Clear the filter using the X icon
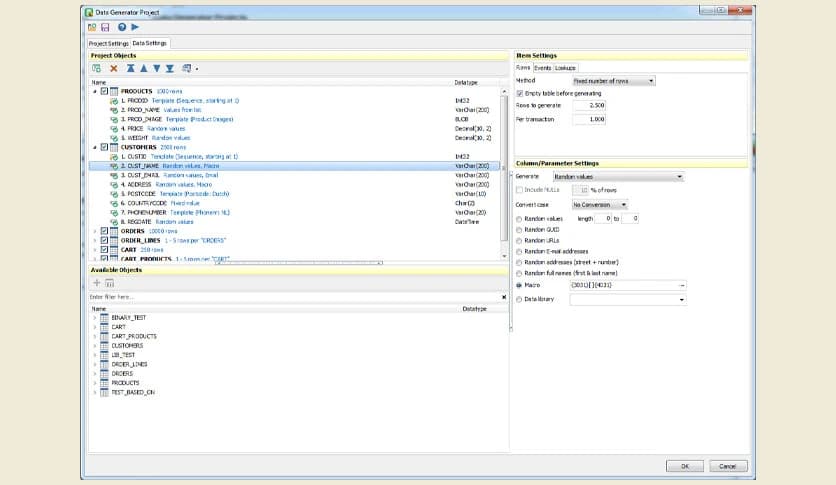The image size is (836, 485). 504,297
